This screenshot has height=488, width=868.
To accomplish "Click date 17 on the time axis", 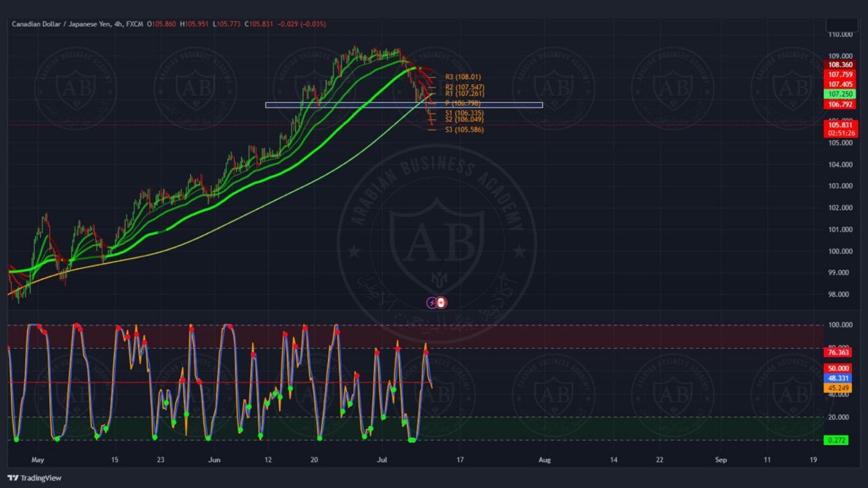I will tap(460, 460).
